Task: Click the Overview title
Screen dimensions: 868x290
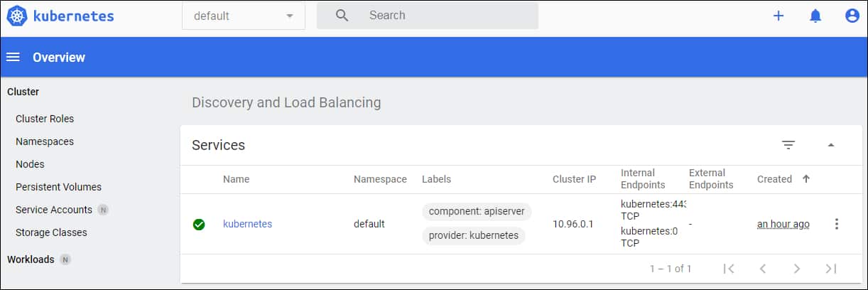Action: 59,58
